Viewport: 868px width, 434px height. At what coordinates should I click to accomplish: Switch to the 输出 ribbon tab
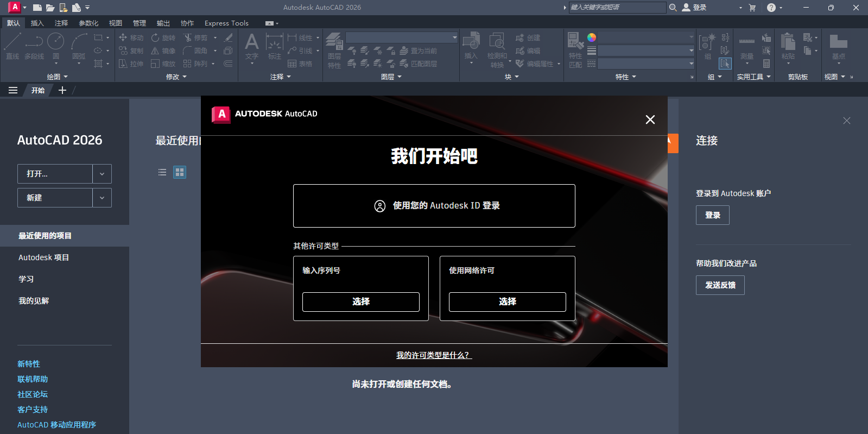pyautogui.click(x=163, y=23)
